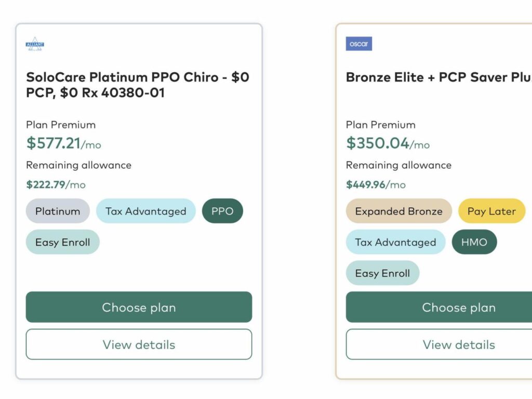
Task: Click Bronze plan's Tax Advantaged tag
Action: [395, 242]
